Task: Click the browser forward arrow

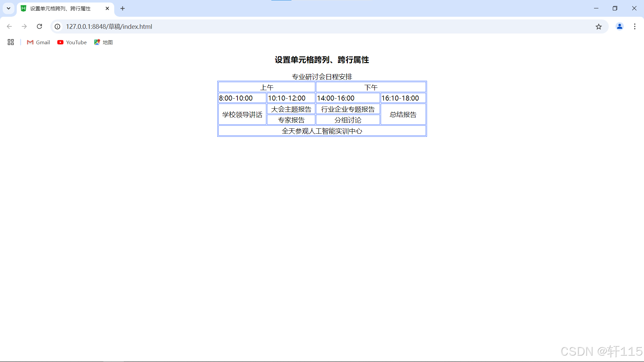Action: 24,26
